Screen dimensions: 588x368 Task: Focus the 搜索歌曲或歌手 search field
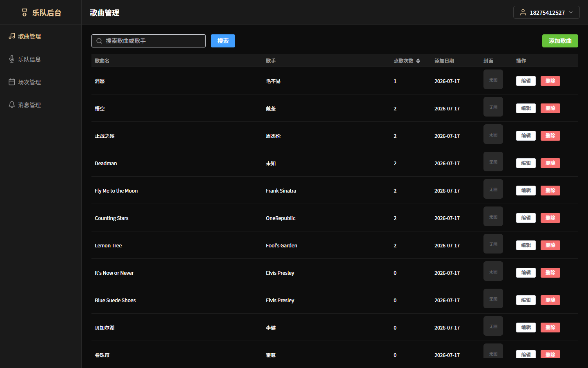point(149,41)
